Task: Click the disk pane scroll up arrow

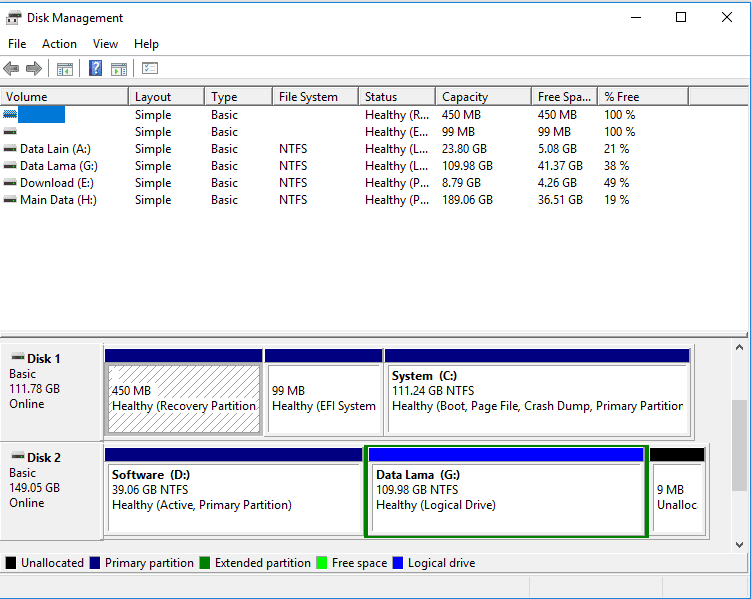Action: pyautogui.click(x=739, y=347)
